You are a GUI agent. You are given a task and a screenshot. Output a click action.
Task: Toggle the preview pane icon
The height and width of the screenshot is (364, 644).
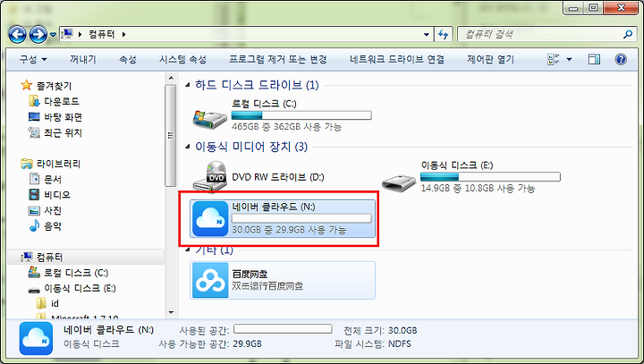coord(594,60)
